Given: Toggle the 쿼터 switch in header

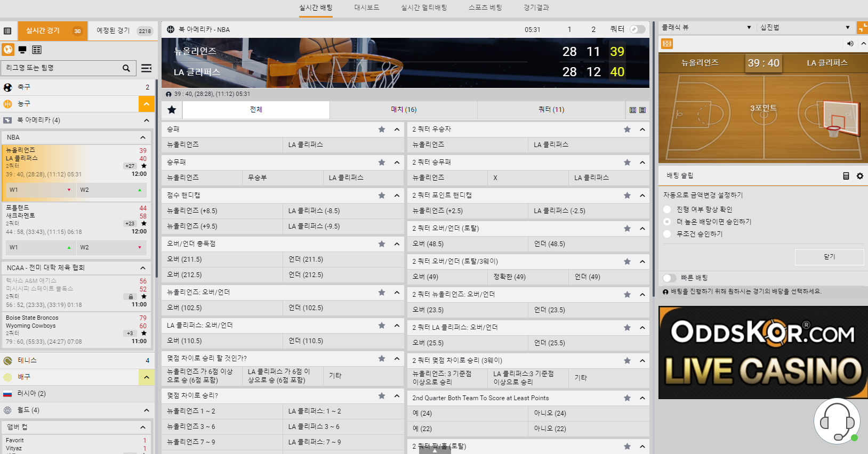Looking at the screenshot, I should 637,29.
